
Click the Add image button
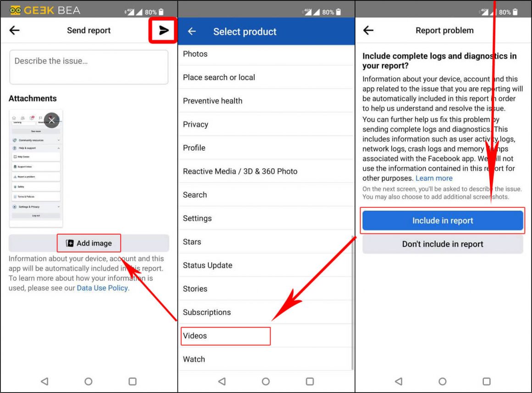(89, 243)
